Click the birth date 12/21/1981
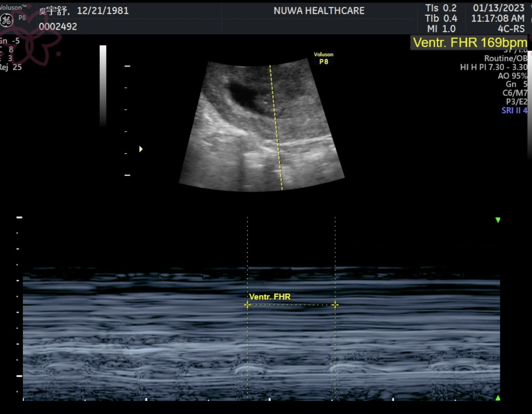Image resolution: width=532 pixels, height=414 pixels. [102, 10]
